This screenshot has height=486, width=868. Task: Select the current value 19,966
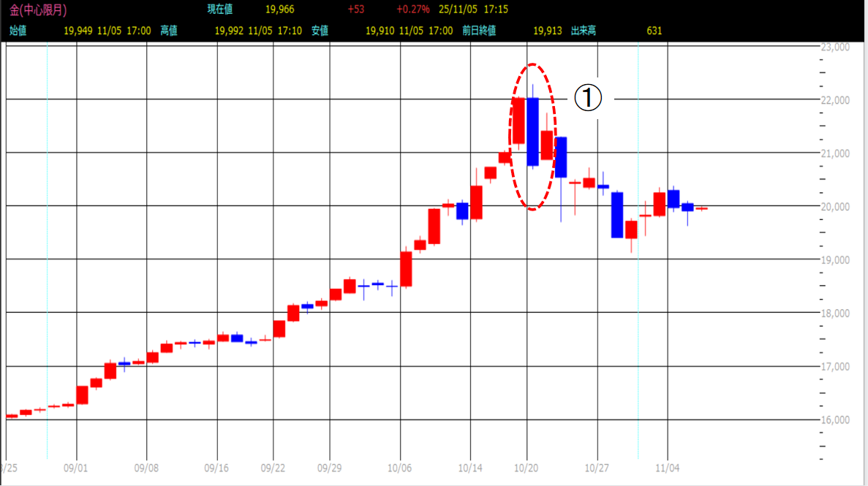[278, 10]
